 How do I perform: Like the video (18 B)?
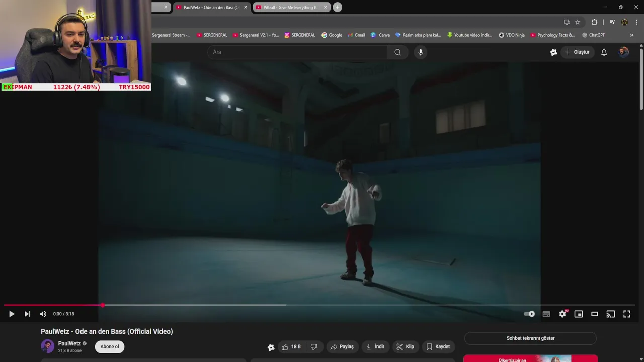pyautogui.click(x=291, y=347)
